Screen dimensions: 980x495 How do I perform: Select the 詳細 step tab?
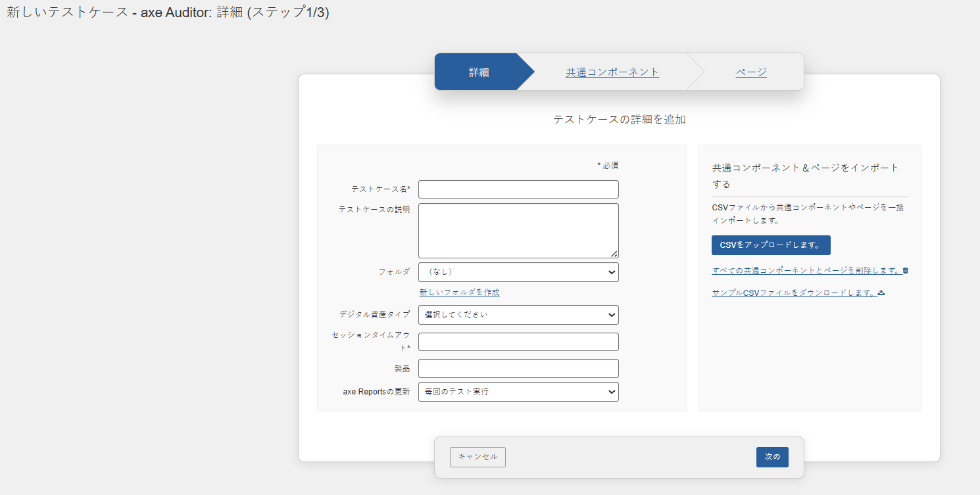[479, 72]
